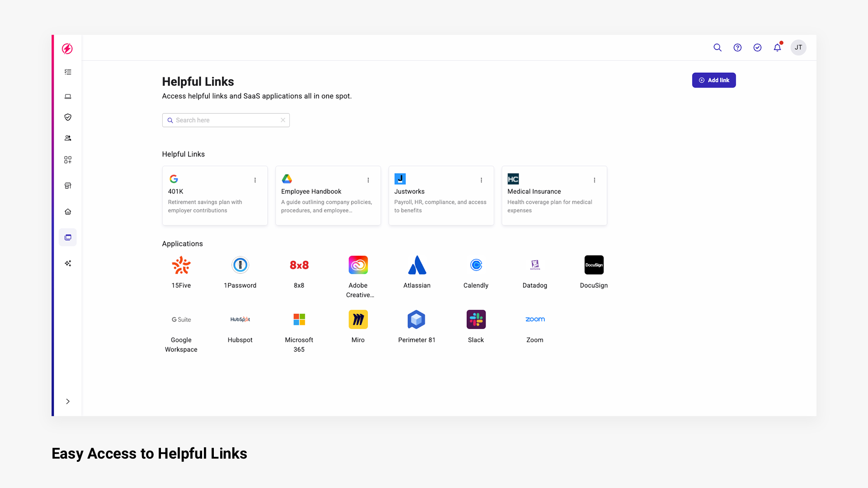The width and height of the screenshot is (868, 488).
Task: Click the checkmark circle icon in header
Action: click(757, 47)
